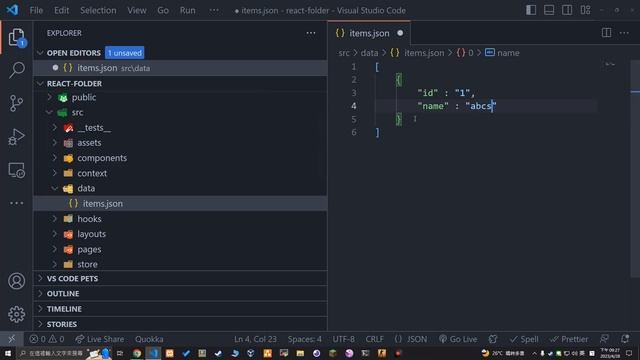Screen dimensions: 640x360
Task: Toggle the secondary side bar layout icon
Action: 567,10
